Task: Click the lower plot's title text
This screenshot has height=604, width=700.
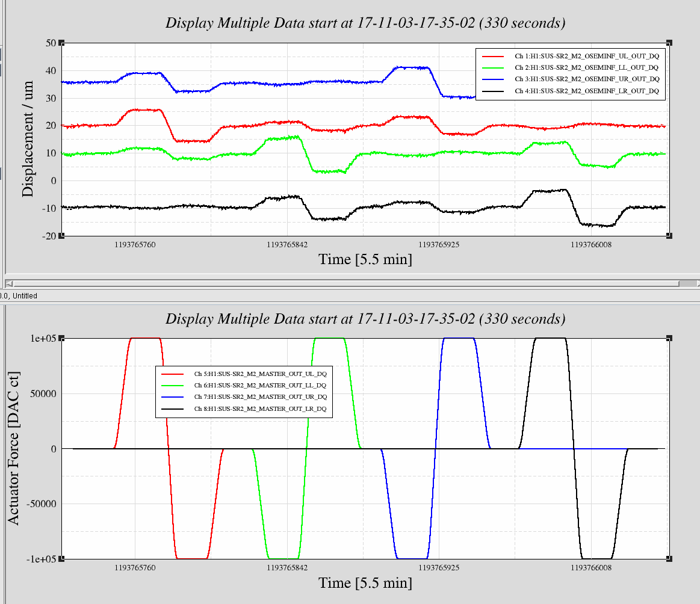Action: [365, 319]
